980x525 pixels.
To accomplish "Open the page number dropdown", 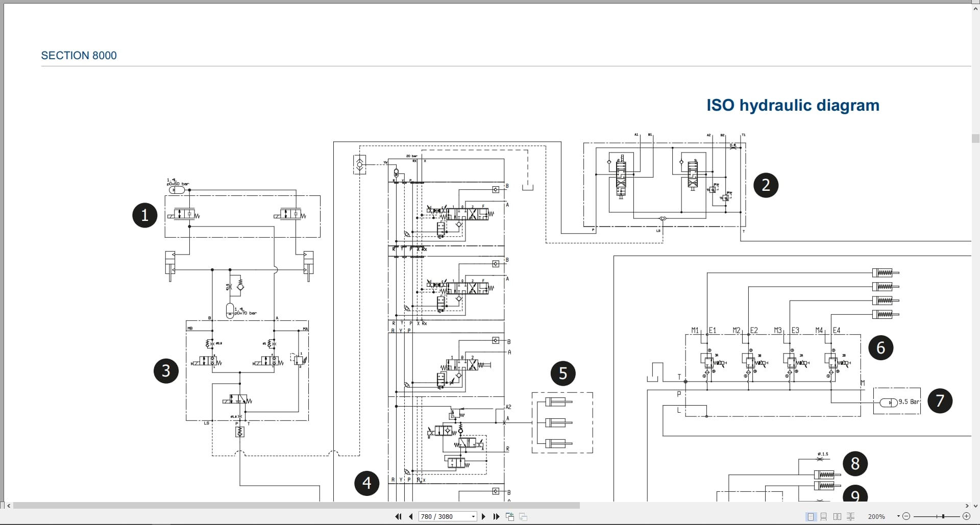I will tap(473, 516).
